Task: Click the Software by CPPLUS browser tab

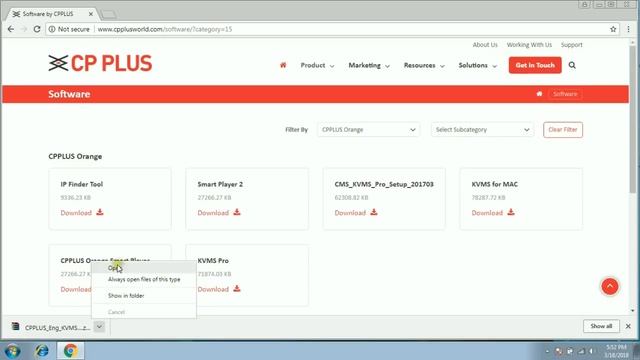Action: pos(51,14)
